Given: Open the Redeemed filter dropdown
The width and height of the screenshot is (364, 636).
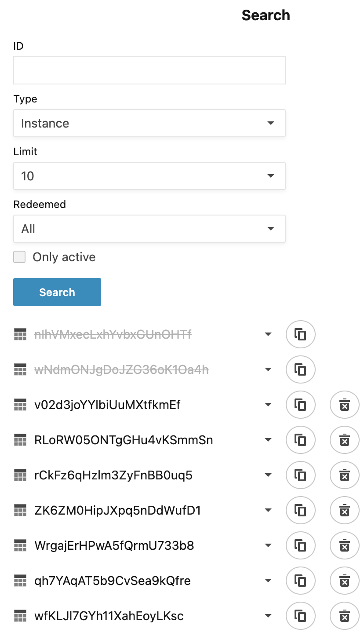Looking at the screenshot, I should [x=149, y=229].
